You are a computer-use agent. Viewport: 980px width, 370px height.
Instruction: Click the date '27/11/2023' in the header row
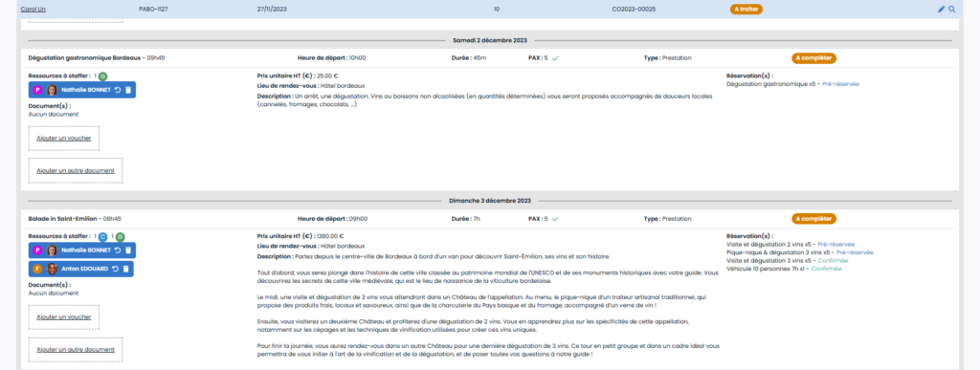271,10
